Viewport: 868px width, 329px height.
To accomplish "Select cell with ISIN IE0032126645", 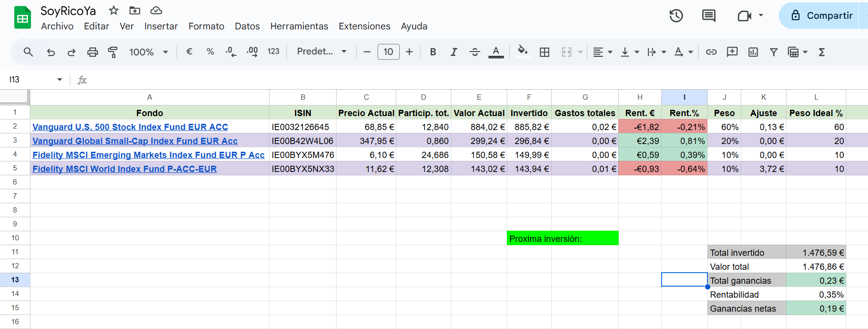I will (303, 127).
